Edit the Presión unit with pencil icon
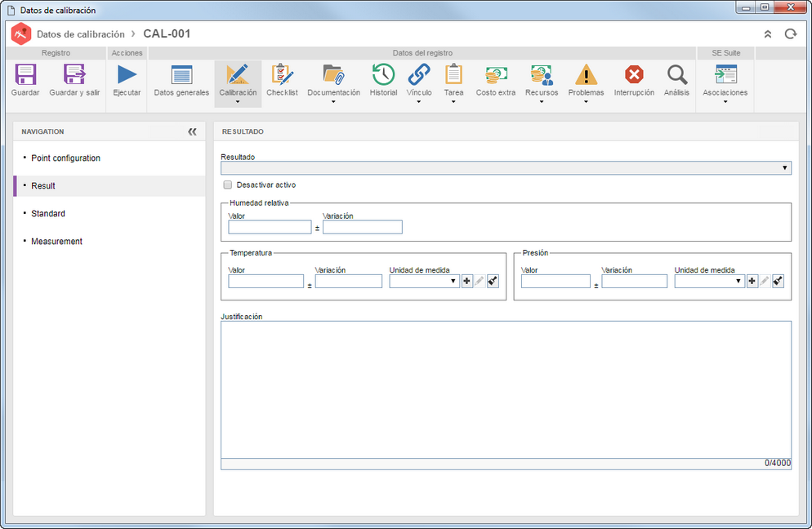Screen dimensions: 812x529 coord(765,281)
